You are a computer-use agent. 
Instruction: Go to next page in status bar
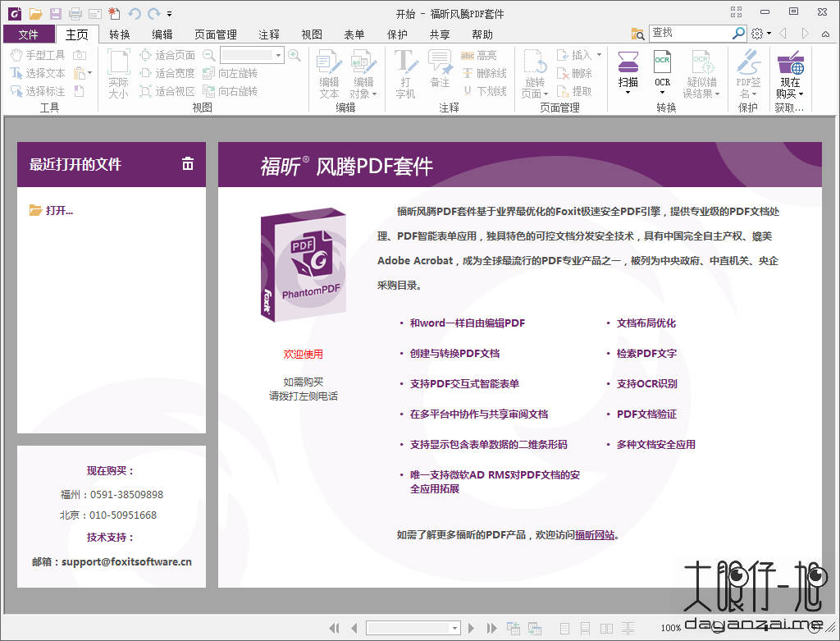[x=472, y=628]
